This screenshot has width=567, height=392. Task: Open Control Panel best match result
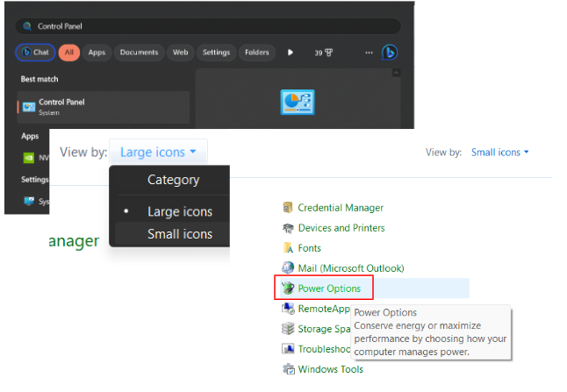pos(104,107)
